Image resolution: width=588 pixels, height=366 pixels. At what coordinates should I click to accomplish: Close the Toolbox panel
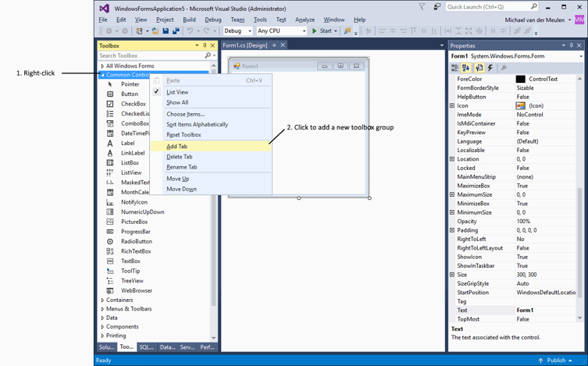pyautogui.click(x=212, y=45)
